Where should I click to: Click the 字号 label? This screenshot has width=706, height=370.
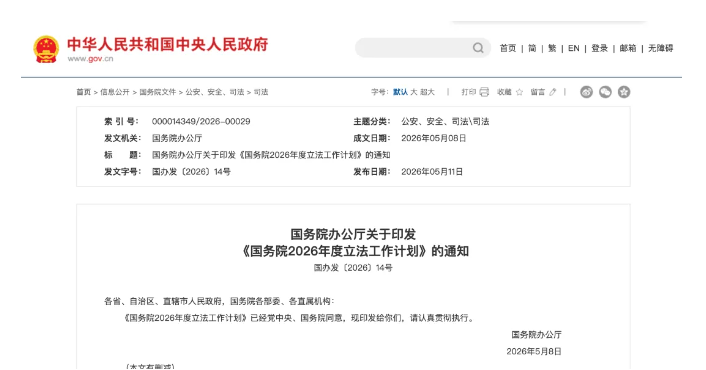380,92
